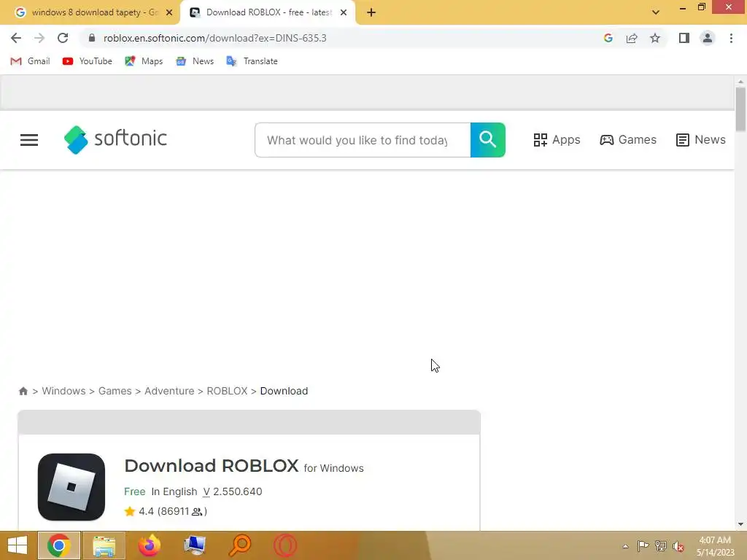This screenshot has height=560, width=747.
Task: Open the Translate bookmark
Action: [x=252, y=61]
